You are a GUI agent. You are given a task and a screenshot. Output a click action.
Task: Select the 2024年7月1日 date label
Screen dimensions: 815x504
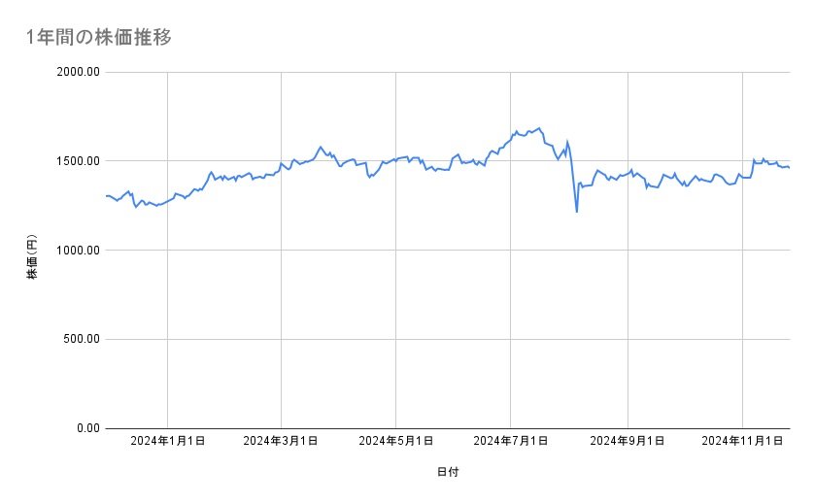510,441
